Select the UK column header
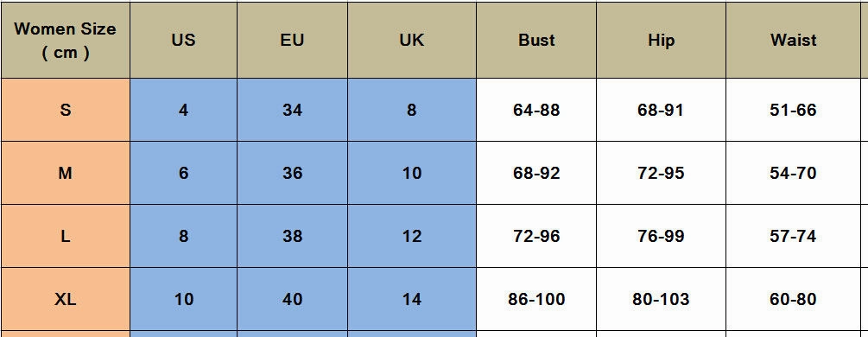 412,40
